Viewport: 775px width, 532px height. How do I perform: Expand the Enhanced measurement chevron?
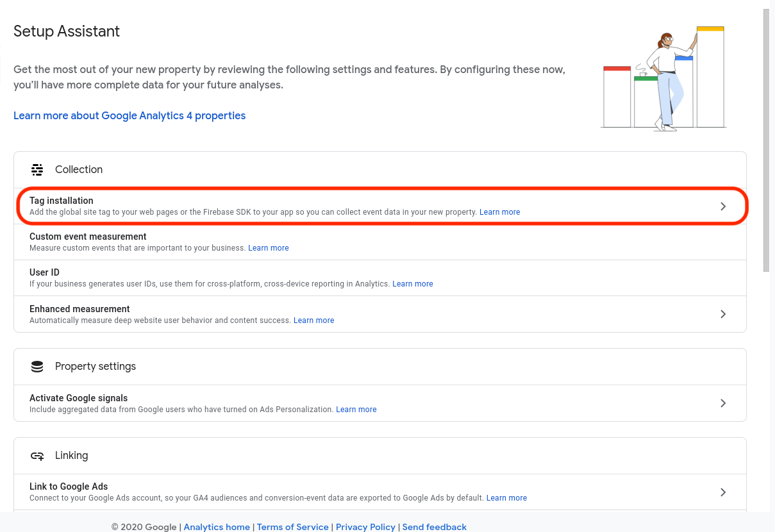(x=723, y=314)
